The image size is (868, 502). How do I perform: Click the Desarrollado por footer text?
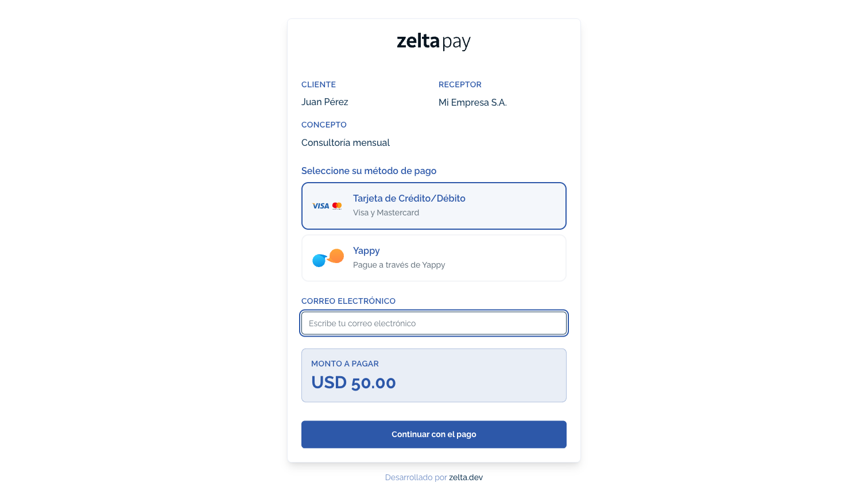point(416,477)
